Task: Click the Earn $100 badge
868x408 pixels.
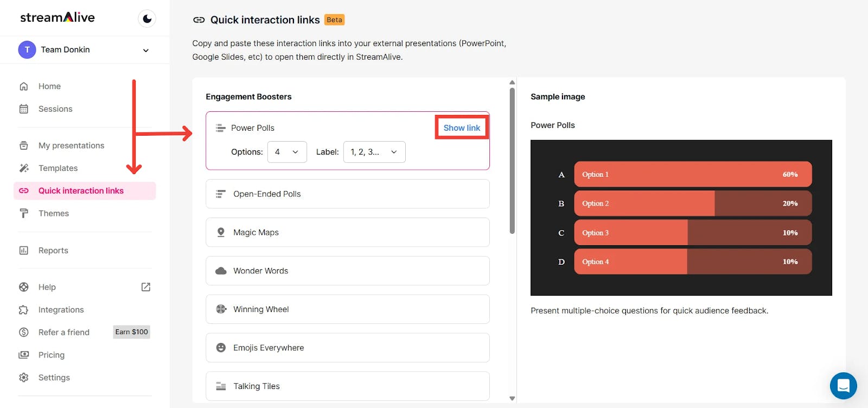Action: point(131,332)
